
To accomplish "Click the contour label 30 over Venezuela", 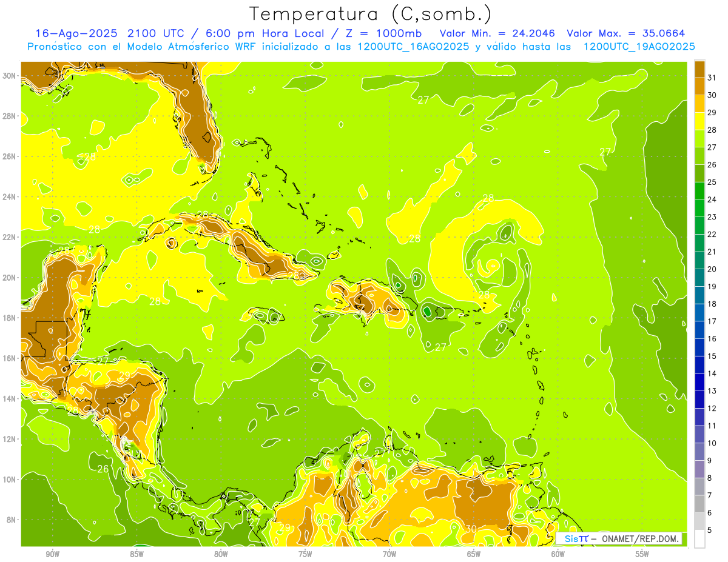I will [x=471, y=529].
